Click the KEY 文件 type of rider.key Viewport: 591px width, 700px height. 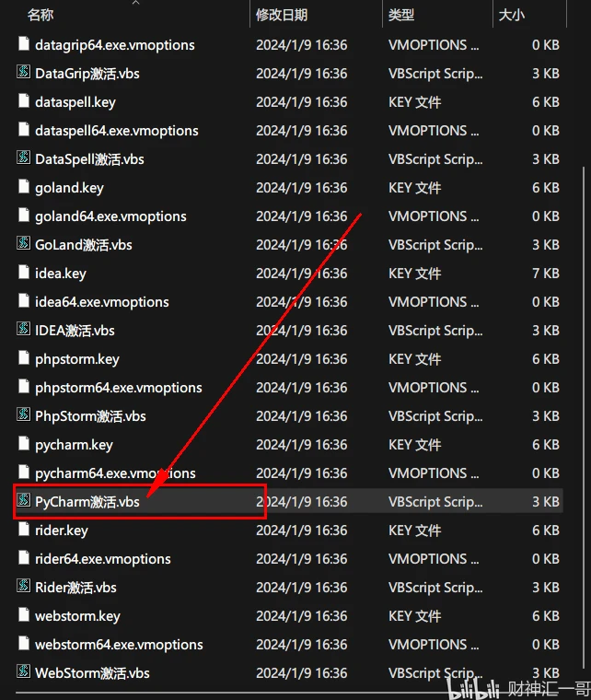415,531
